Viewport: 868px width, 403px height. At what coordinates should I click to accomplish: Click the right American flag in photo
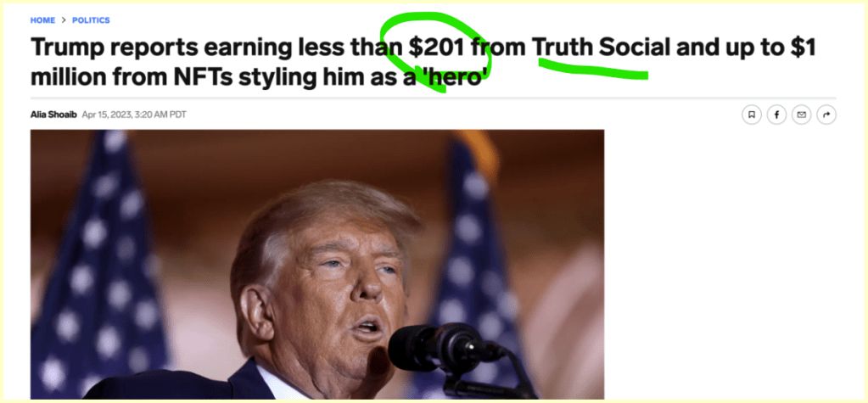[476, 260]
